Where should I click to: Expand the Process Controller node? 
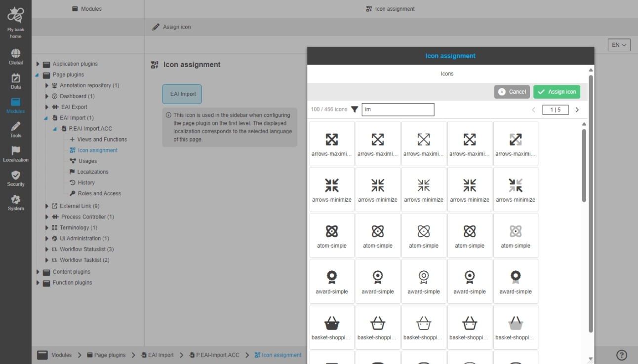(47, 217)
